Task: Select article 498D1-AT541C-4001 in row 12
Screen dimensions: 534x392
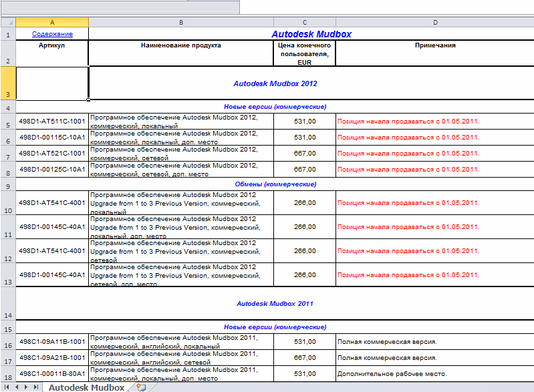Action: point(51,251)
